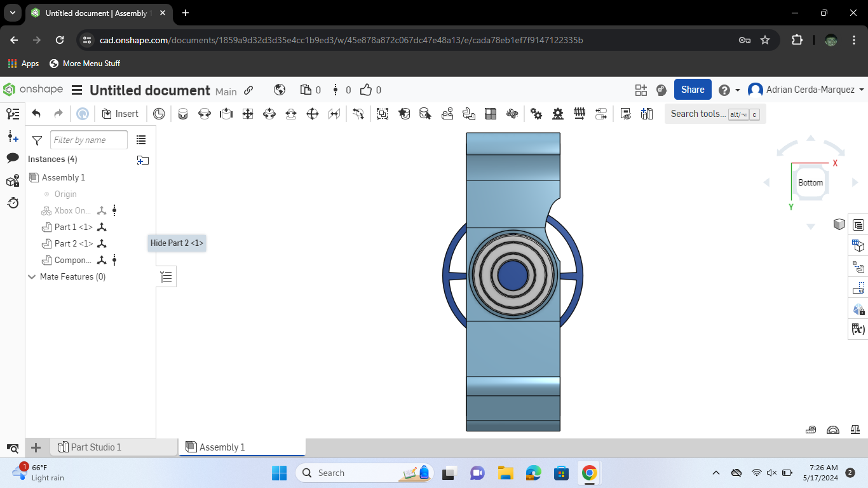Hide Part 2 using the visible context option
Screen dimensions: 868x488
point(177,243)
